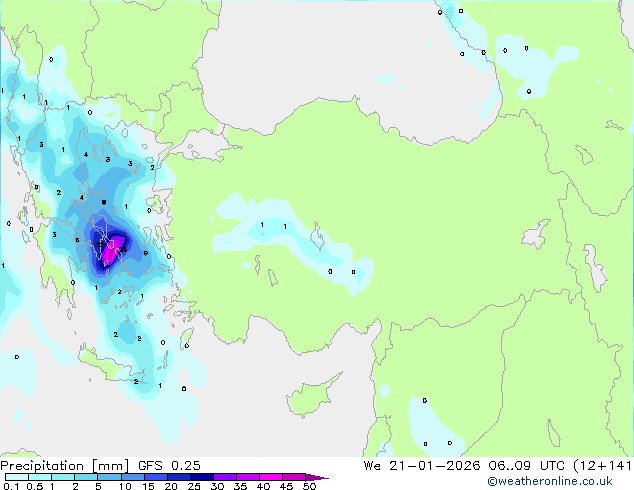The width and height of the screenshot is (634, 490).
Task: Click the arrow tip of the legend
Action: [x=325, y=477]
